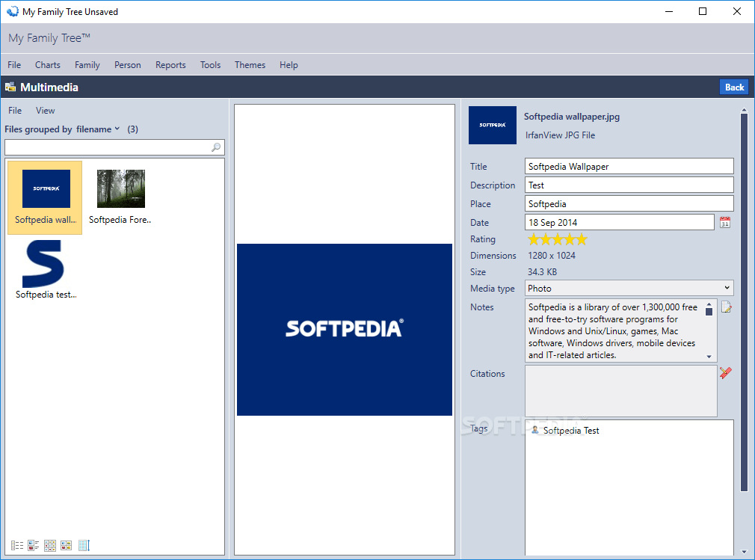
Task: Click the Multimedia panel header icon
Action: pyautogui.click(x=10, y=87)
